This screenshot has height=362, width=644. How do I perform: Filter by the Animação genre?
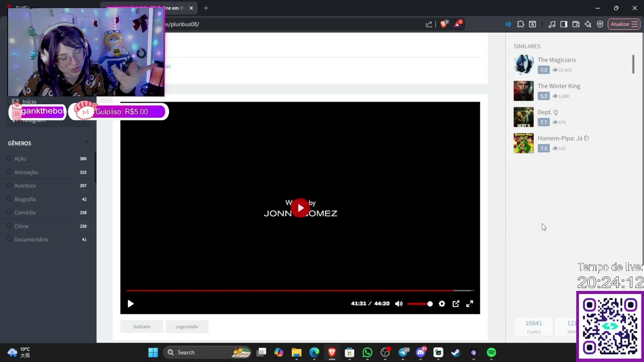coord(47,172)
